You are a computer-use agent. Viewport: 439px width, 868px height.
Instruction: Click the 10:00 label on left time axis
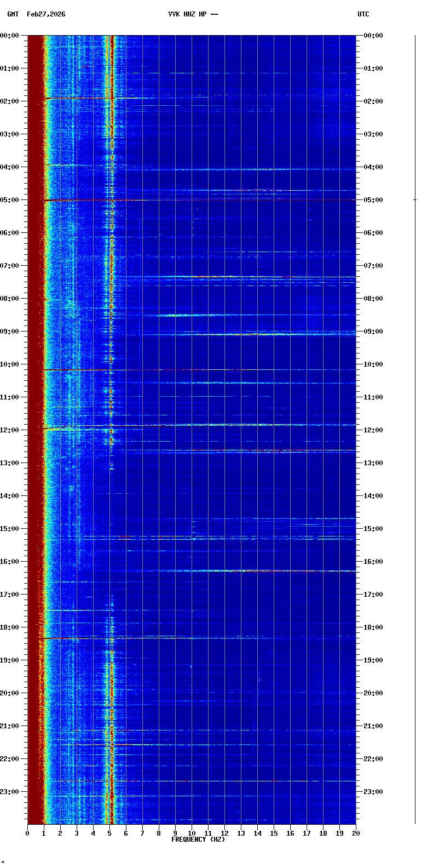coord(10,364)
